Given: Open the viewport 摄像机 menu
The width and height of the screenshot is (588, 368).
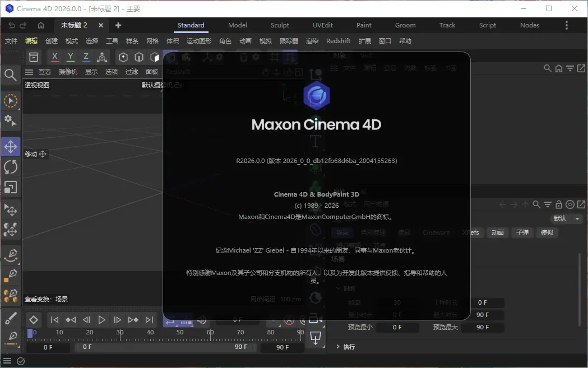Looking at the screenshot, I should click(68, 72).
